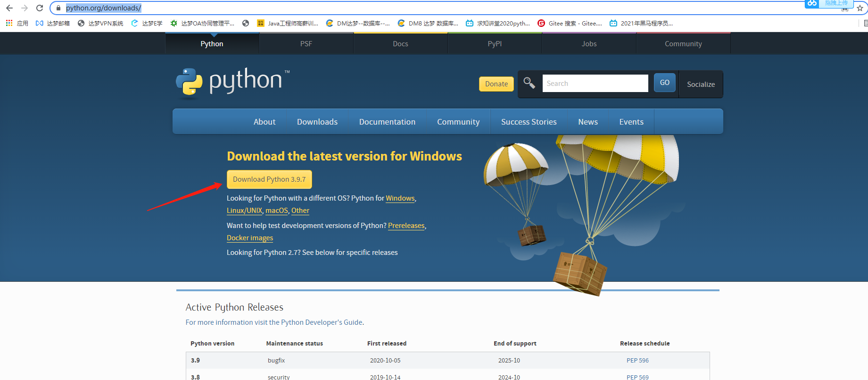
Task: Open the Java工程师高薪训 bookmark
Action: pos(288,23)
